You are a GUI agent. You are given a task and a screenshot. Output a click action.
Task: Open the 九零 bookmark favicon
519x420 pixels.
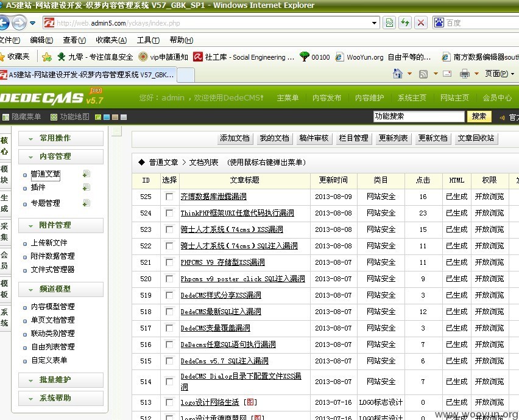(x=62, y=57)
